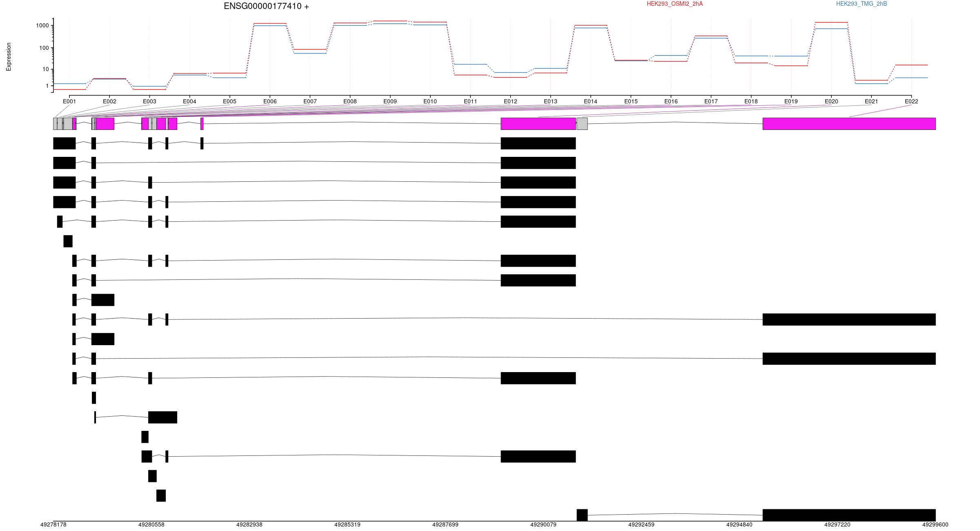Click the E005 exon bin label
Screen dimensions: 980x531
(229, 101)
